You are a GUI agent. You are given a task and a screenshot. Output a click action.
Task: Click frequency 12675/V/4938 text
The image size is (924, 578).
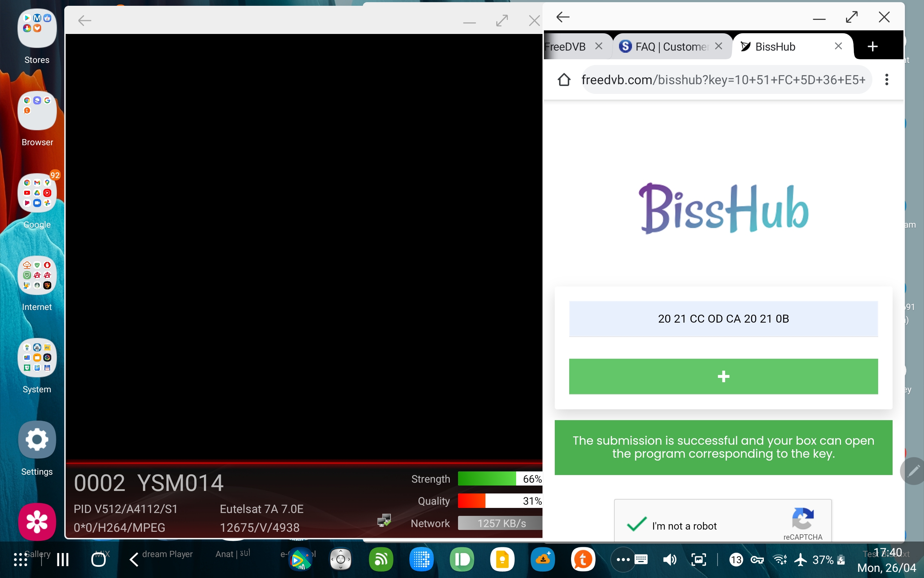tap(260, 527)
